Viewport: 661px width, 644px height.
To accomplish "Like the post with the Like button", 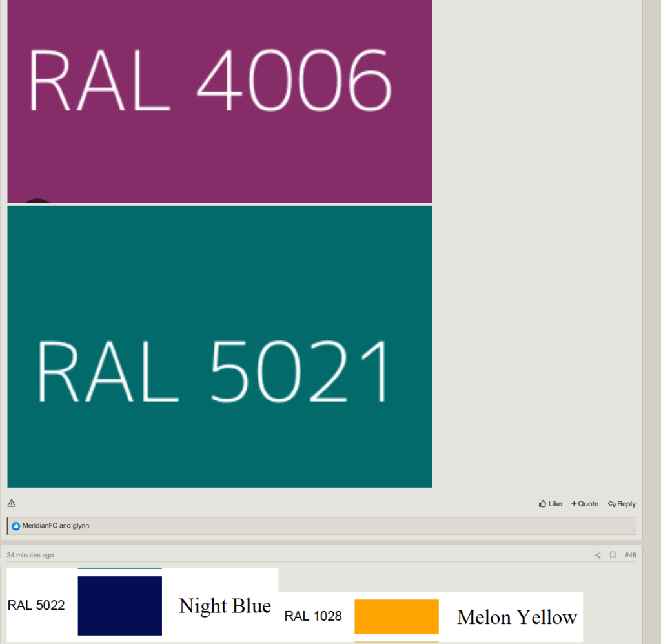I will pyautogui.click(x=550, y=504).
